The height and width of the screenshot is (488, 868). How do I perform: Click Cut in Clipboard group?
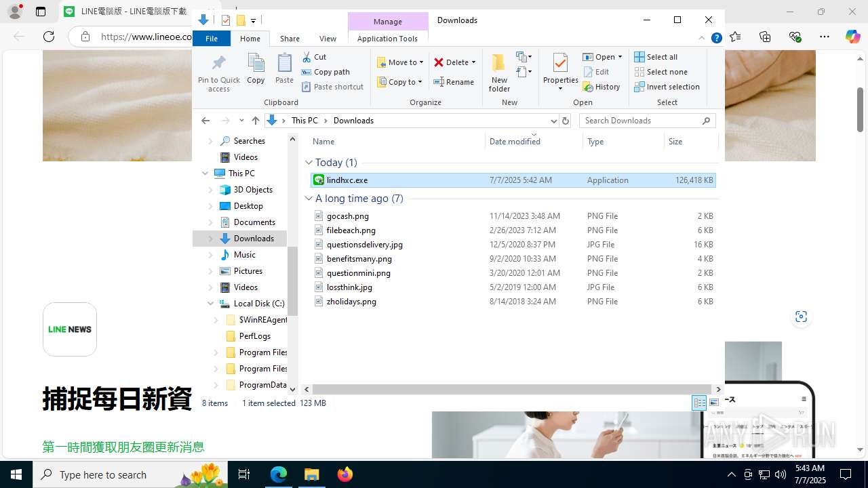(x=314, y=57)
